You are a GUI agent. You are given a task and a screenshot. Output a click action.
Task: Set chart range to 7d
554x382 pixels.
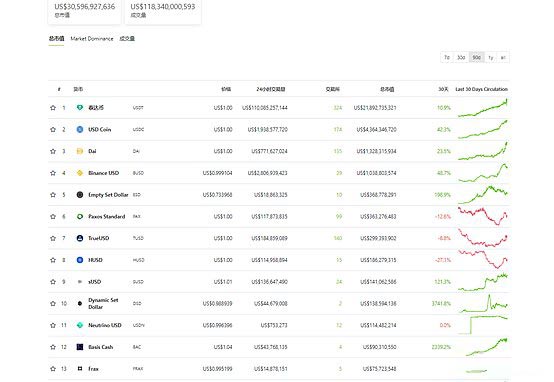click(447, 57)
